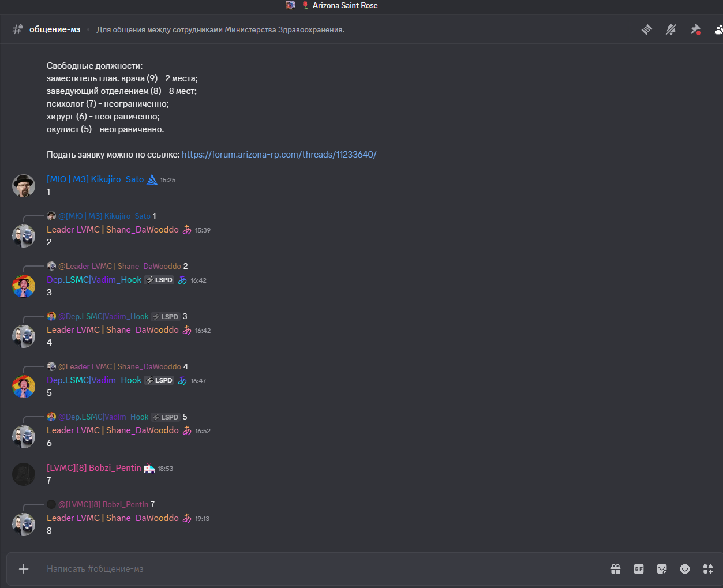723x588 pixels.
Task: Open the sticker picker icon
Action: point(662,569)
